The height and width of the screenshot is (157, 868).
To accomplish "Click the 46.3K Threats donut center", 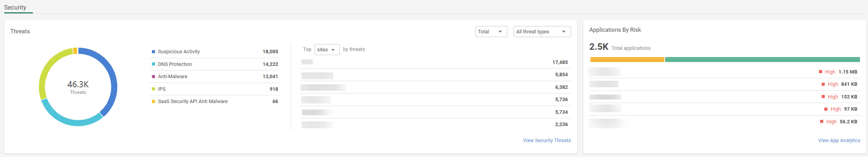I will coord(78,87).
